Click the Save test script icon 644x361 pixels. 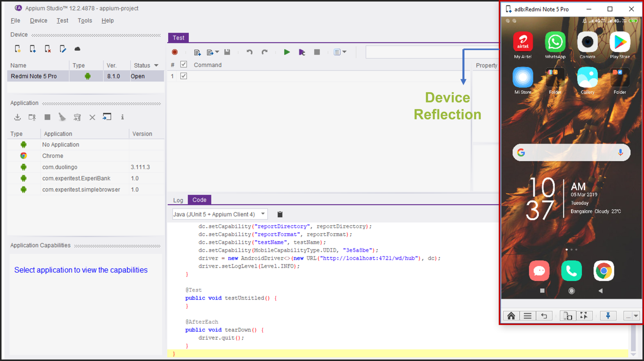pyautogui.click(x=227, y=52)
